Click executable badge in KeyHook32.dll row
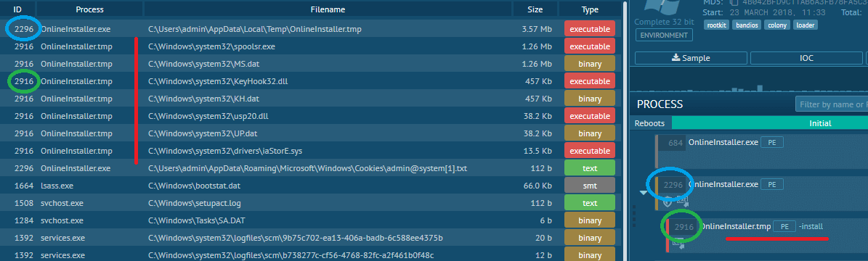This screenshot has height=261, width=868. coord(590,82)
